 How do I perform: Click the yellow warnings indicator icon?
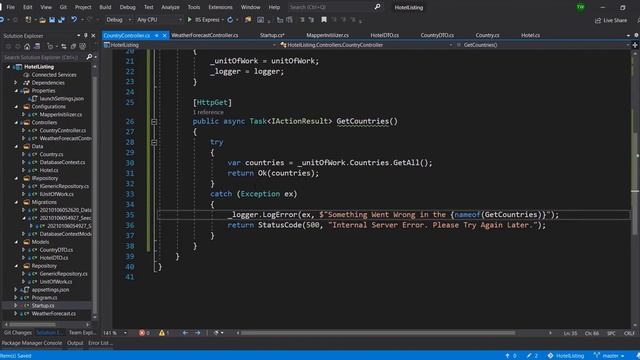pos(162,333)
